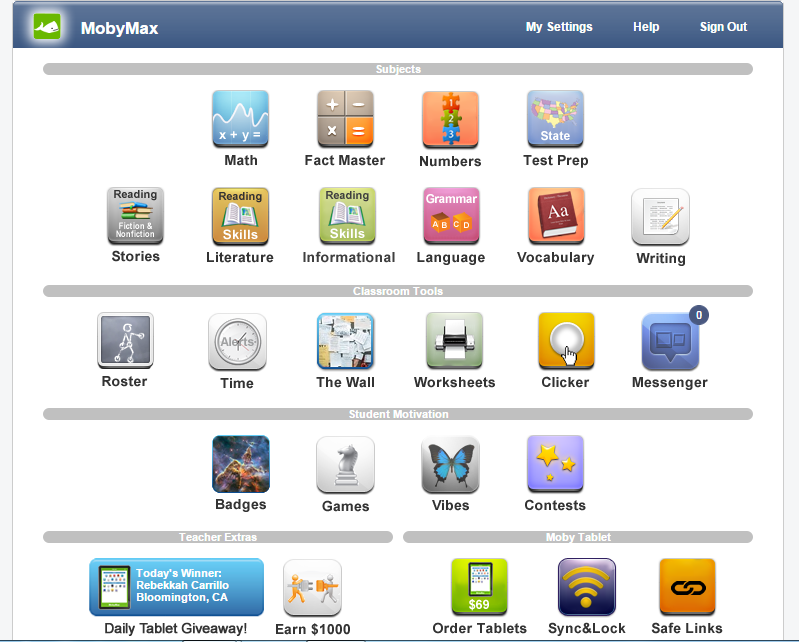Open the Contests stars icon
The image size is (799, 642).
(x=555, y=464)
